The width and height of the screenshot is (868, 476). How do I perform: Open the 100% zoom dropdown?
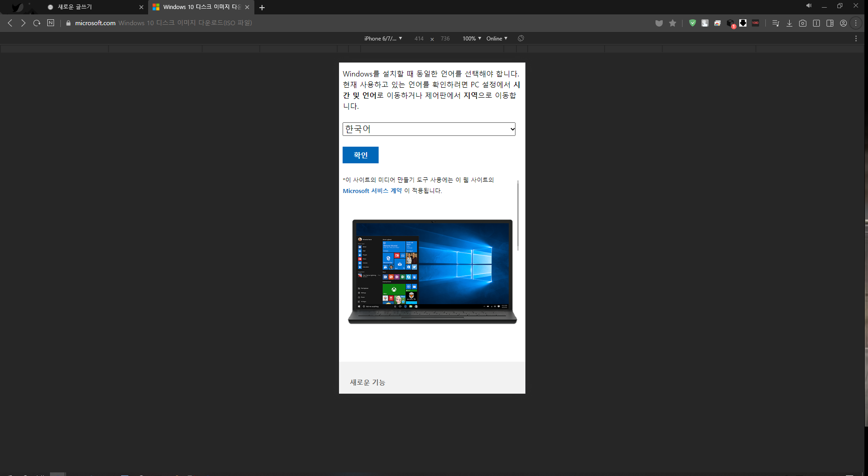[x=472, y=39]
